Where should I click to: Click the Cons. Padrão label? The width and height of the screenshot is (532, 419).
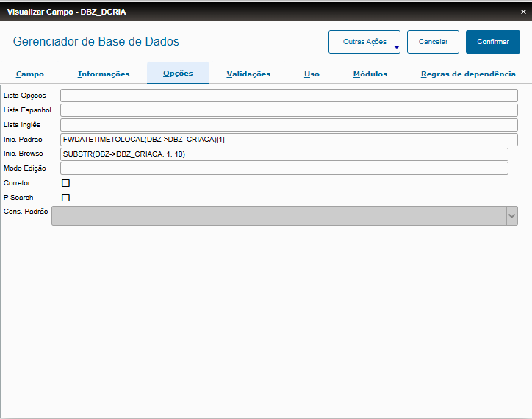coord(26,212)
